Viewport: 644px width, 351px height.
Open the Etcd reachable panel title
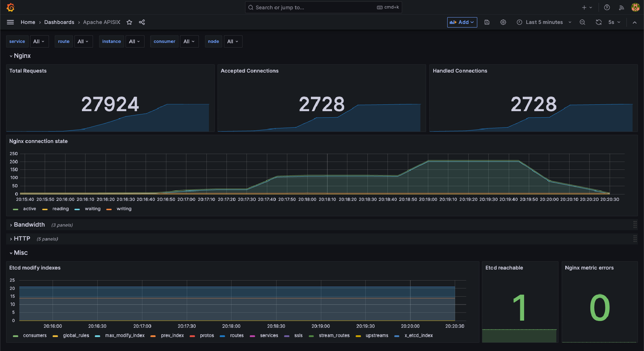(x=504, y=268)
